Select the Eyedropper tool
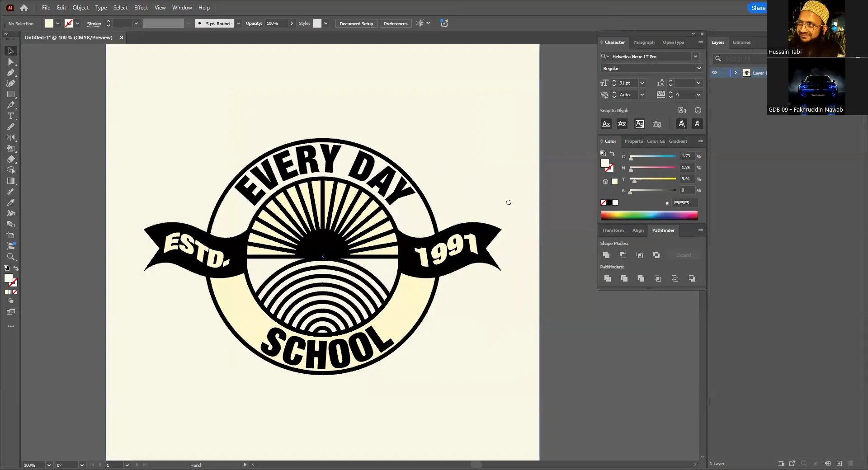The height and width of the screenshot is (470, 868). 11,203
